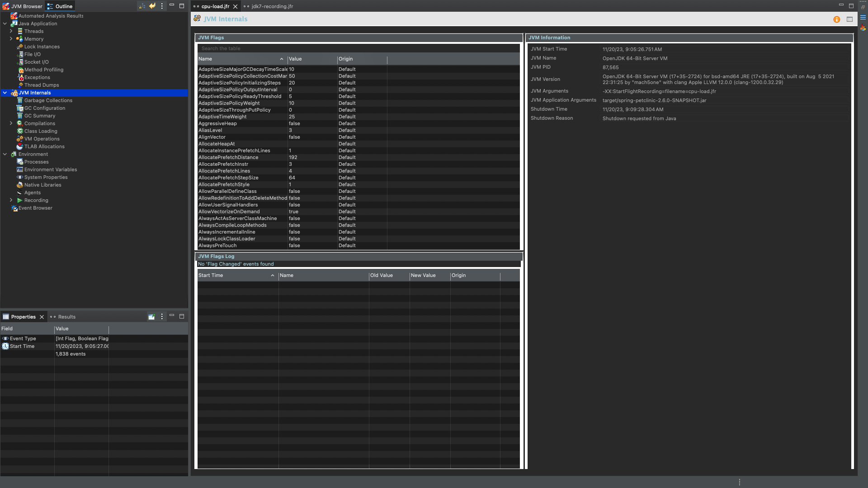This screenshot has height=488, width=868.
Task: Expand the Compilations tree node
Action: 11,123
